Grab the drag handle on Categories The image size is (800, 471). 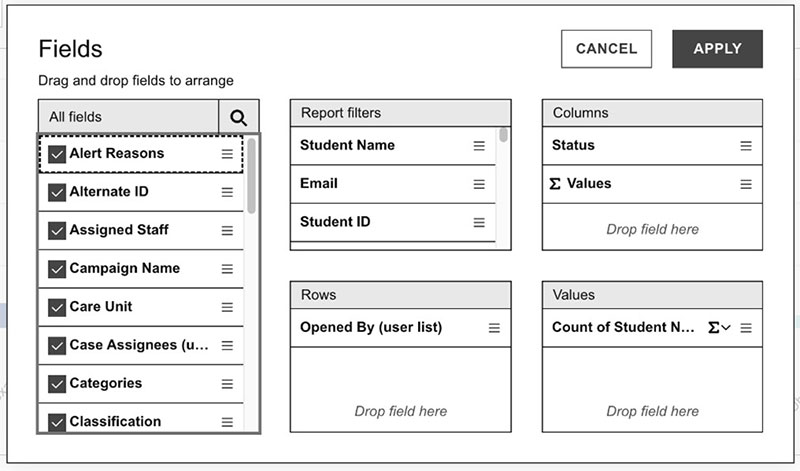click(x=227, y=383)
